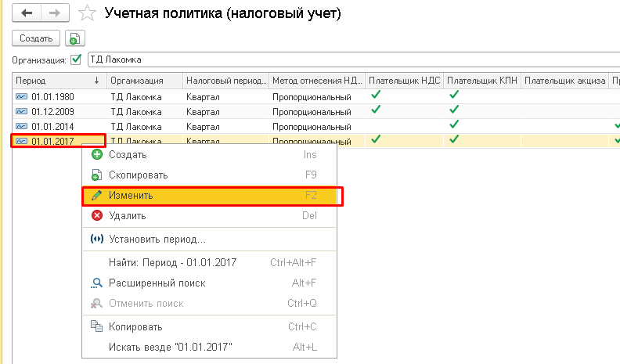Click the copy-create icon next to Создать
This screenshot has height=364, width=620.
pos(75,38)
